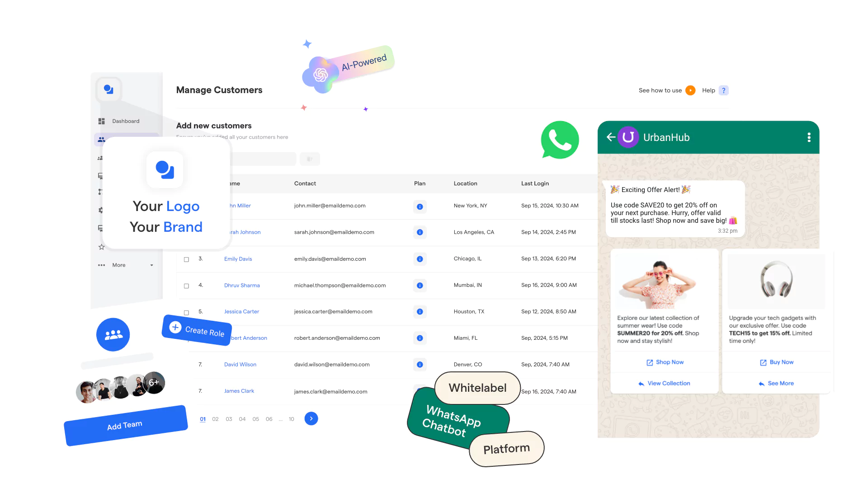Click Shop Now link in summer wear card

pyautogui.click(x=664, y=361)
